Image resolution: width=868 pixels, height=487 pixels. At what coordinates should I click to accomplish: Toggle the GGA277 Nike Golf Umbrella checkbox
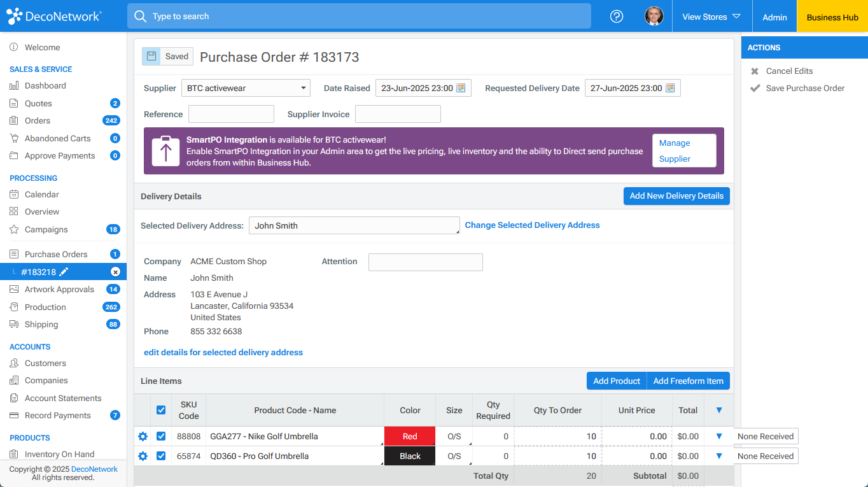pyautogui.click(x=161, y=436)
